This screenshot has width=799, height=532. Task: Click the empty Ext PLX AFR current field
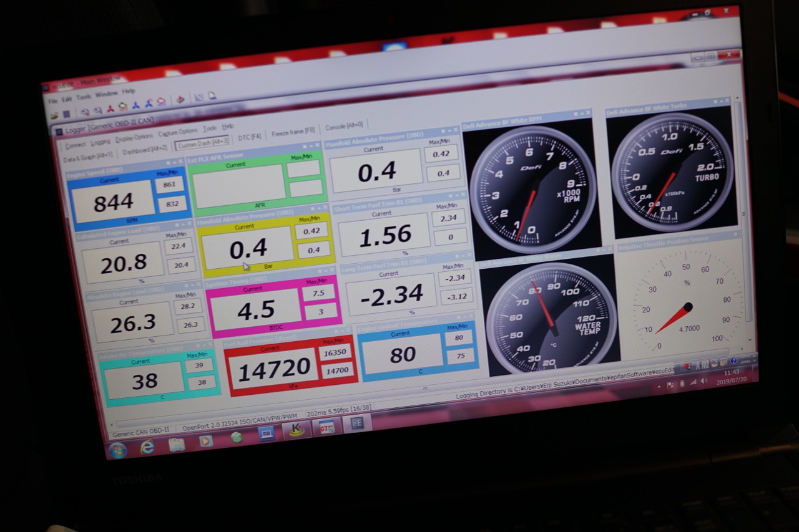coord(239,186)
